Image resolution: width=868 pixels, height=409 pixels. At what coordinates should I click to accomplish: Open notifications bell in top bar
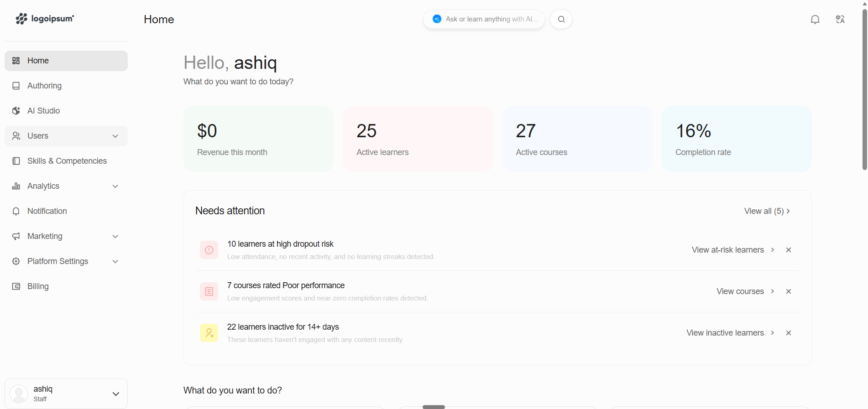click(x=815, y=19)
